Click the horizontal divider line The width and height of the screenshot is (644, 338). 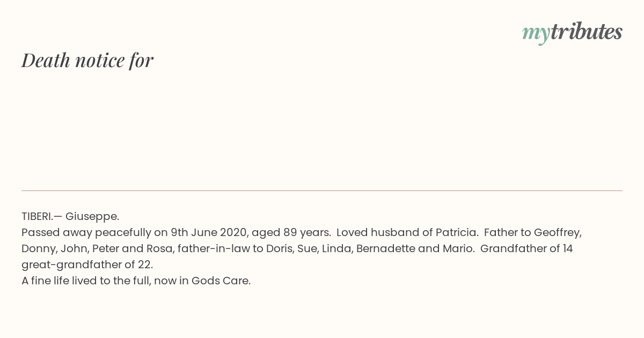tap(322, 190)
